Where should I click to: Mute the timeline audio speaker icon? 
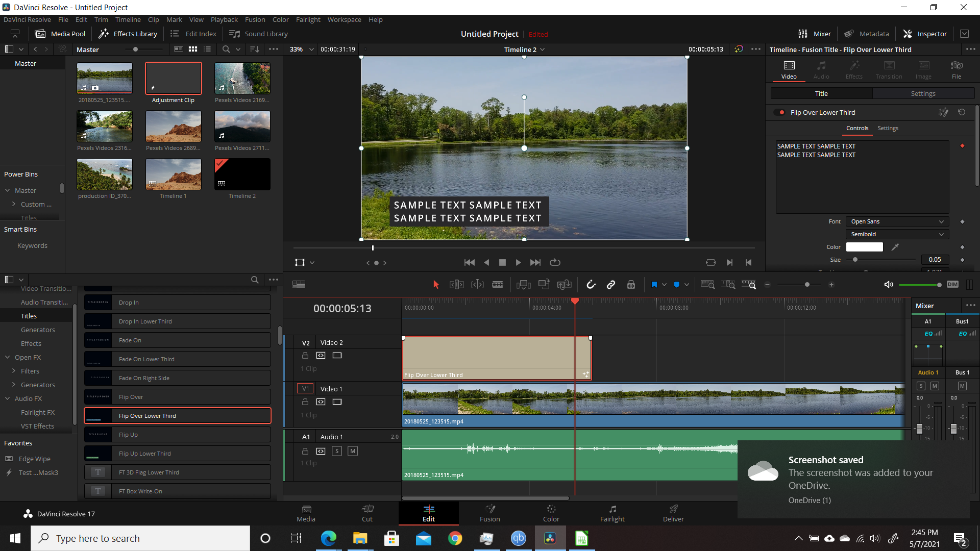[889, 285]
